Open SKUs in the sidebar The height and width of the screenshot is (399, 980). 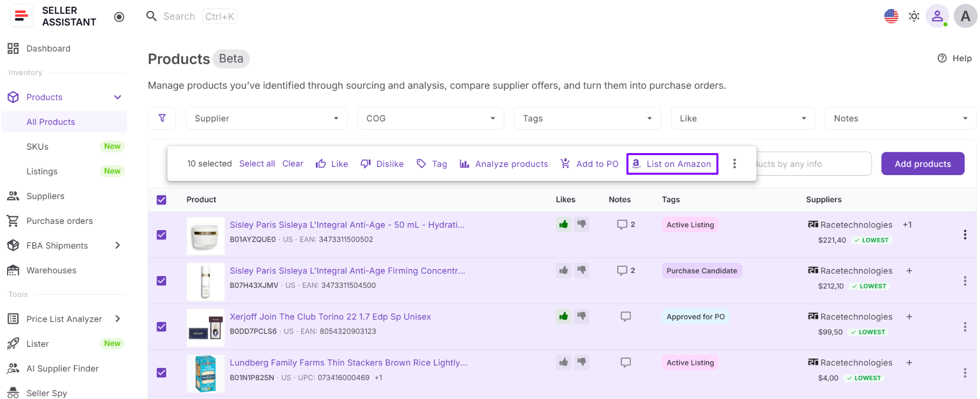tap(37, 147)
